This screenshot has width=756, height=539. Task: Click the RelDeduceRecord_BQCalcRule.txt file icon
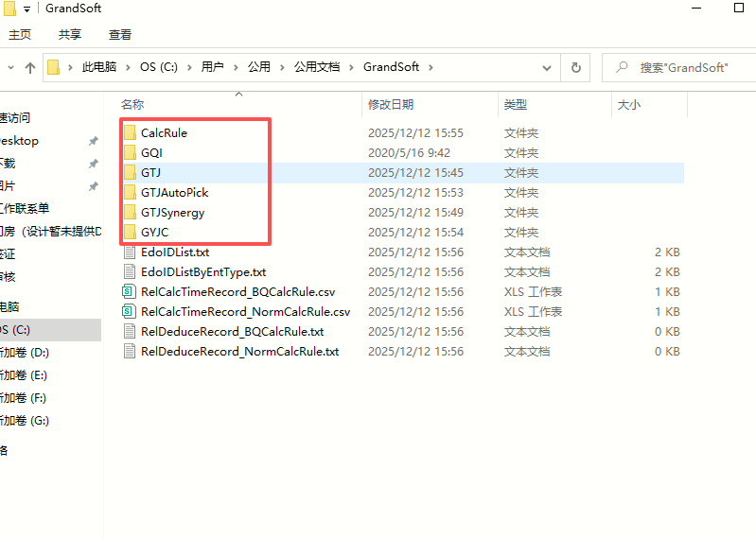pyautogui.click(x=130, y=332)
